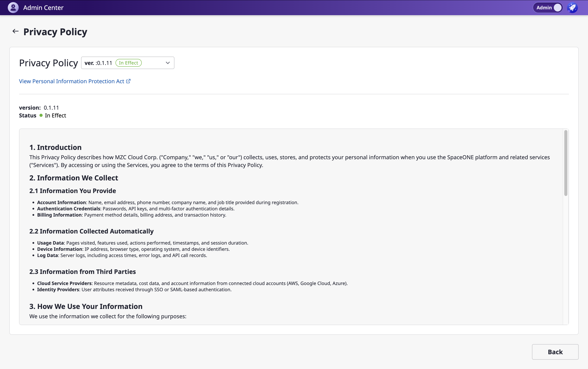
Task: Click the policy content scrollbar thumb
Action: point(566,163)
